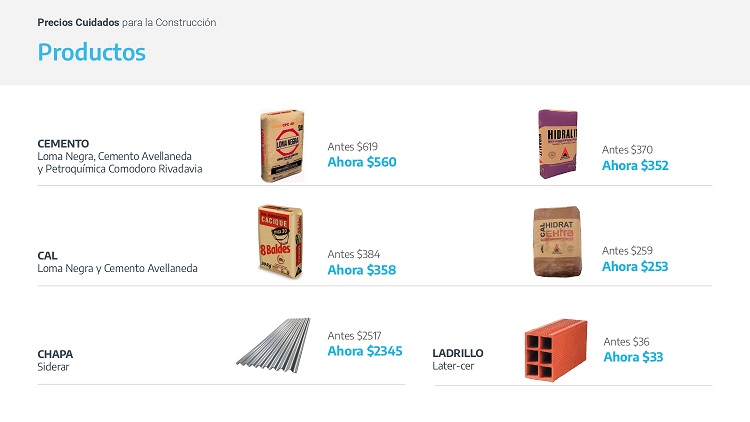Click the Cacique 8 Baldes lime bag
The width and height of the screenshot is (750, 422).
(x=280, y=241)
